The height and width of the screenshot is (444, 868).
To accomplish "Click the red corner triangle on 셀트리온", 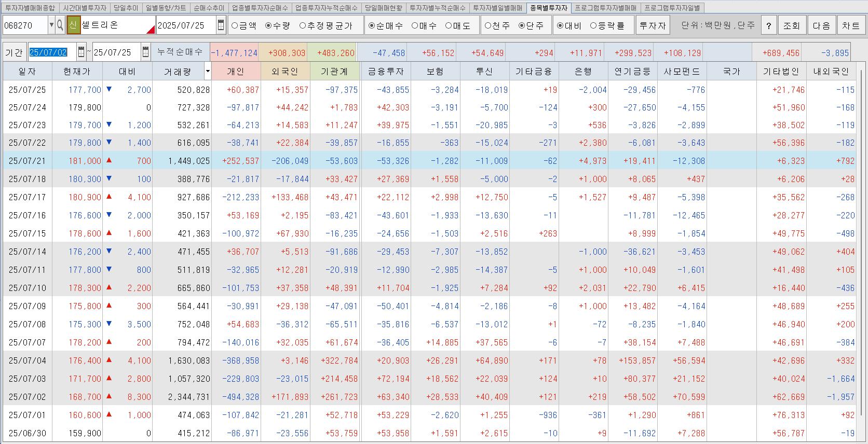I will pos(151,30).
